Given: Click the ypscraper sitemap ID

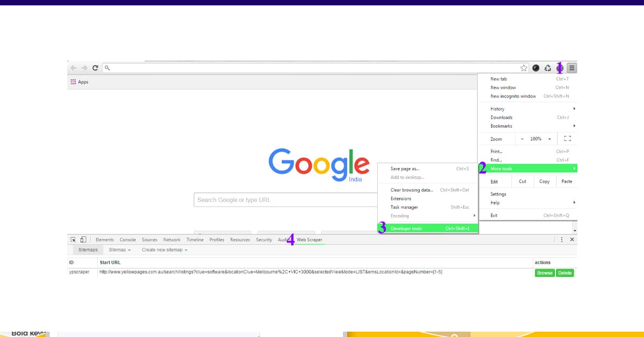Looking at the screenshot, I should pos(79,272).
